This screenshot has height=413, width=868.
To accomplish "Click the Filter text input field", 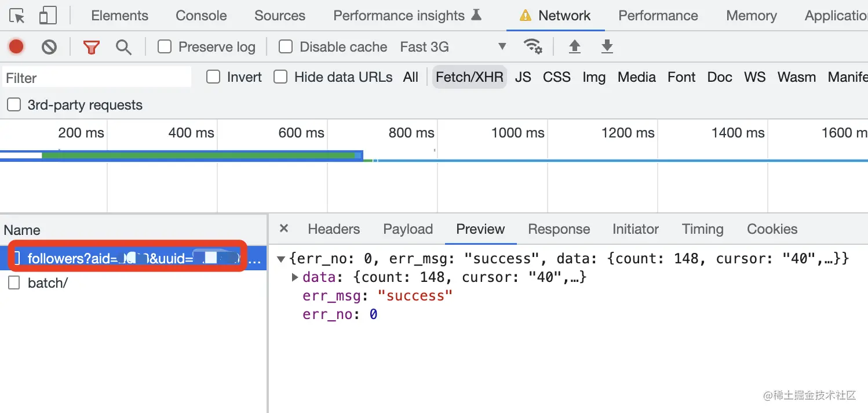I will pos(97,78).
